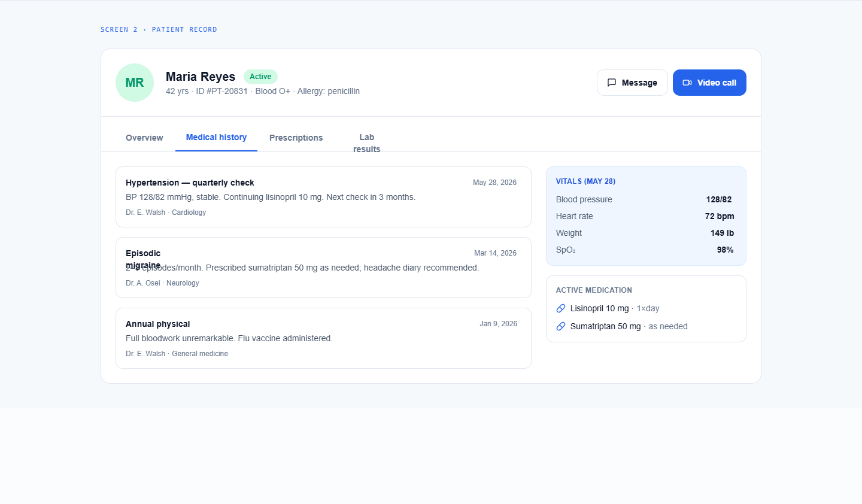The height and width of the screenshot is (504, 862).
Task: Click the Blood pressure label
Action: pos(584,199)
